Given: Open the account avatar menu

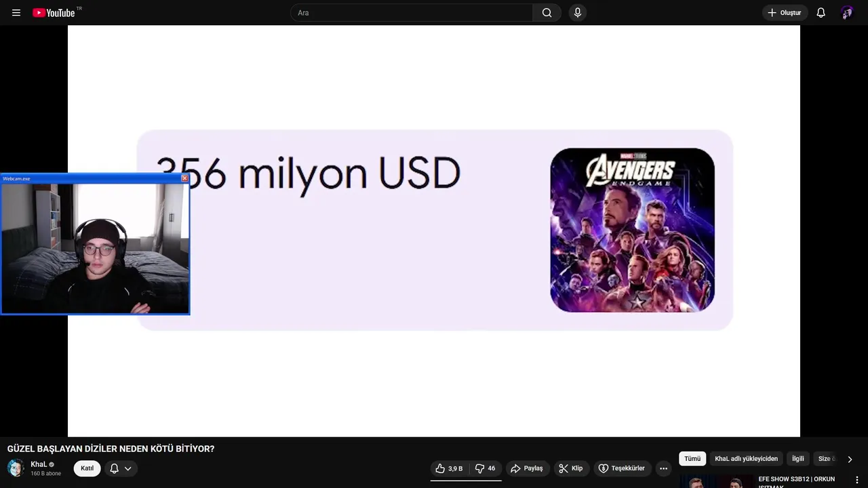Looking at the screenshot, I should [846, 13].
